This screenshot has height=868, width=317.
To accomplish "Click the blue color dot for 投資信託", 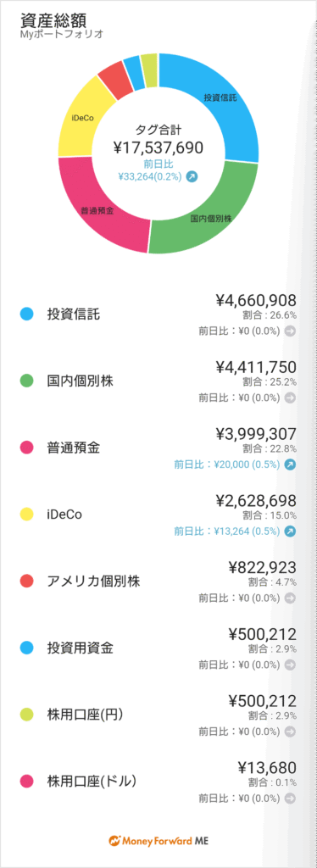I will (26, 314).
